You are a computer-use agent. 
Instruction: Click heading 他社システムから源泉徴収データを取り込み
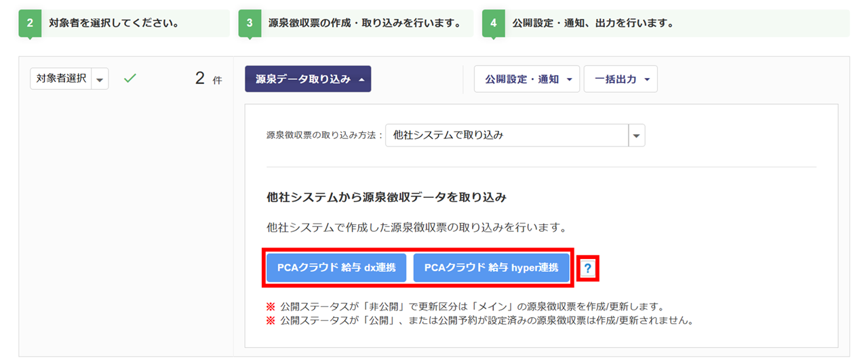click(387, 198)
